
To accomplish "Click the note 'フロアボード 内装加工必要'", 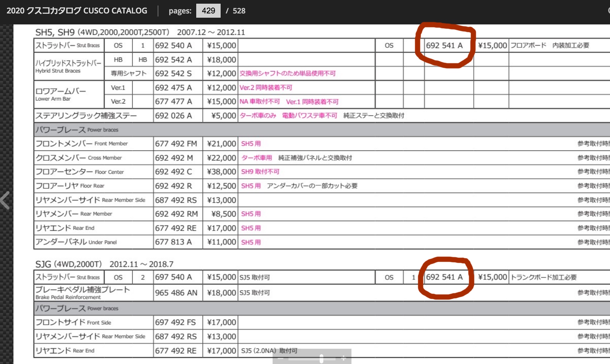I will [x=550, y=45].
